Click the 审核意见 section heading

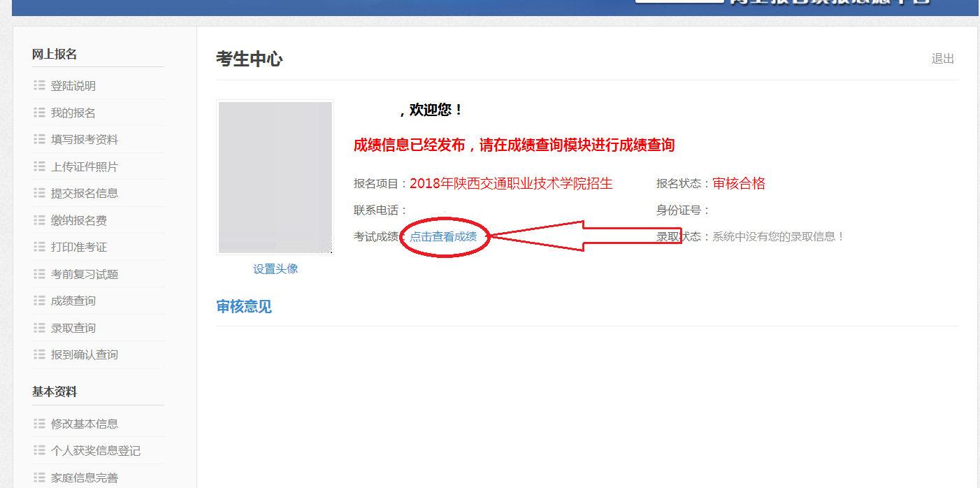244,306
